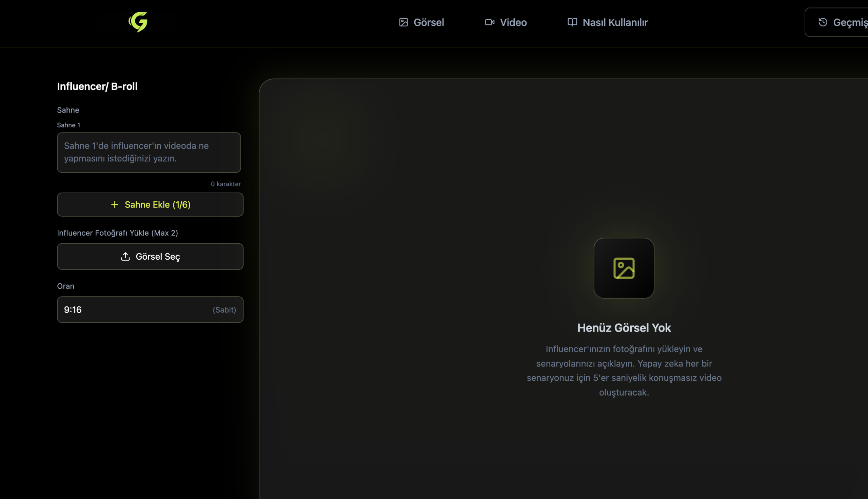
Task: Click the upload arrow icon in Görsel Seç
Action: pyautogui.click(x=125, y=256)
